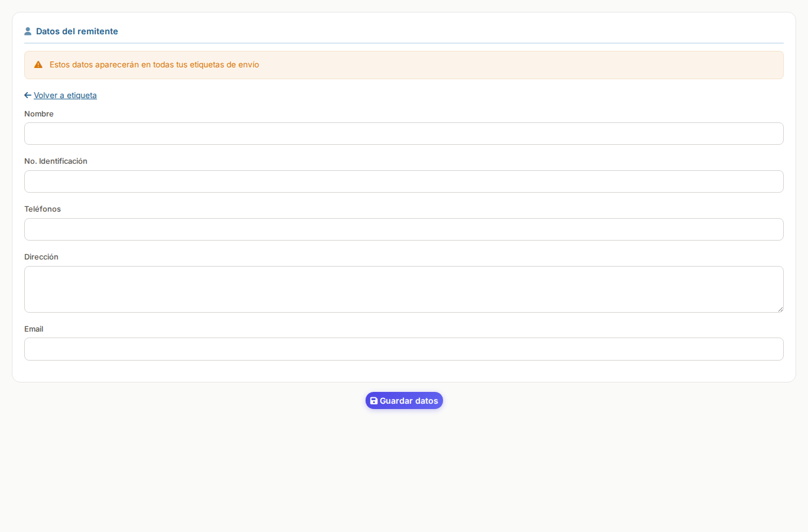Select the No. Identificación text box
The height and width of the screenshot is (532, 808).
point(403,181)
